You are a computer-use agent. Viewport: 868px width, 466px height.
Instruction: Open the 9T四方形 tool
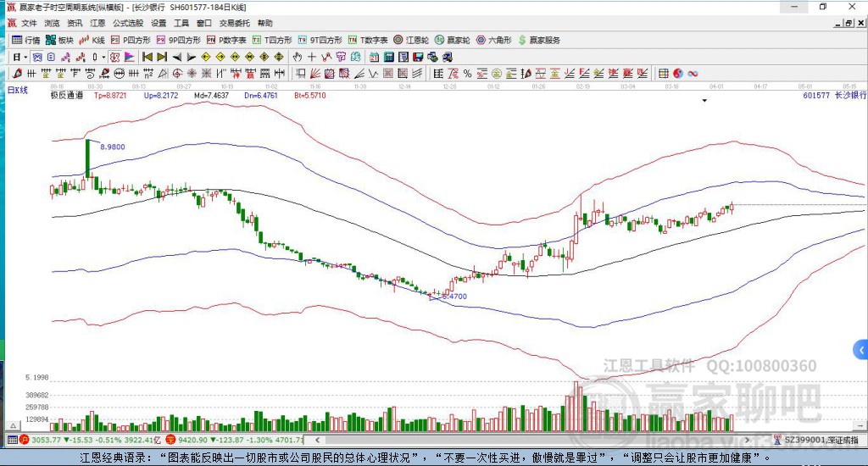click(x=320, y=40)
